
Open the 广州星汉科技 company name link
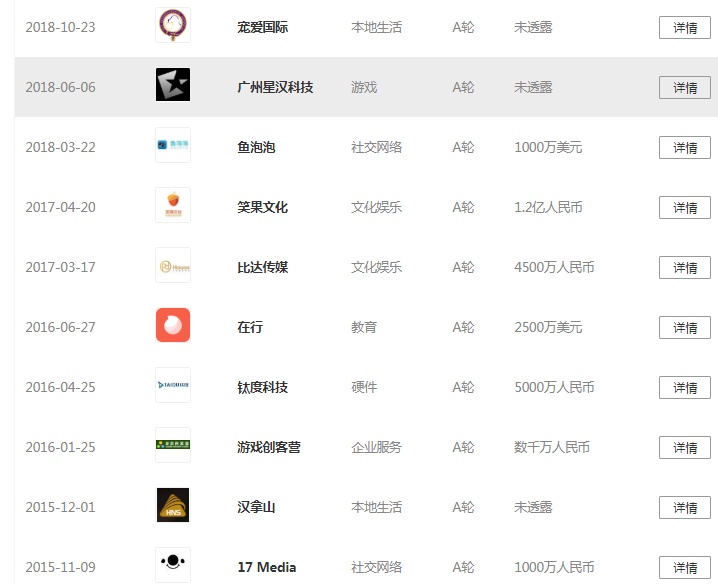point(275,87)
